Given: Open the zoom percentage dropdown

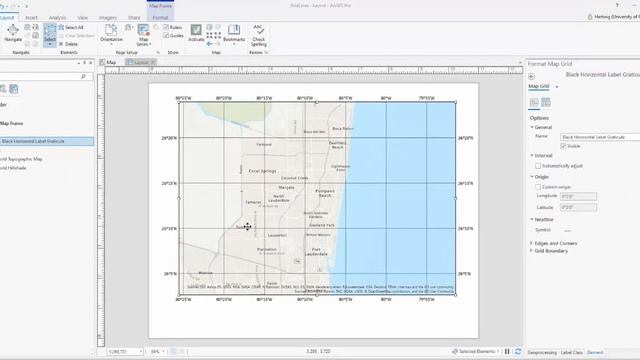Looking at the screenshot, I should coord(163,351).
